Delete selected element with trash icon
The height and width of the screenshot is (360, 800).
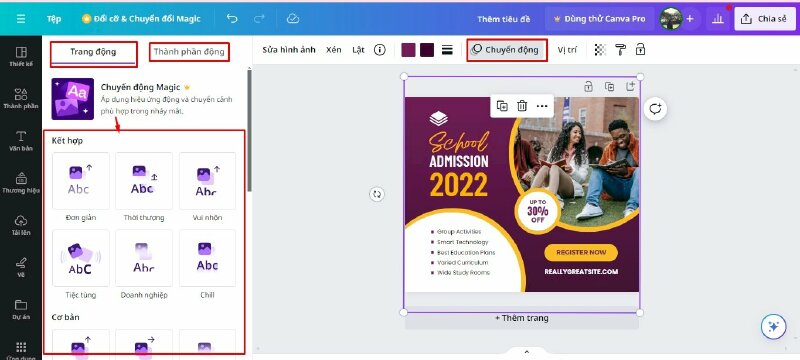(522, 106)
